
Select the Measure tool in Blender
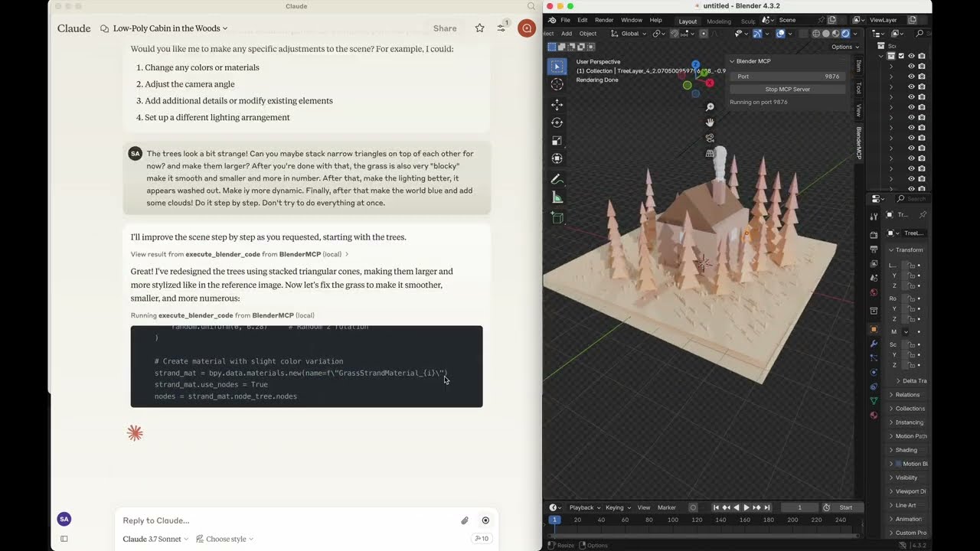pos(557,197)
